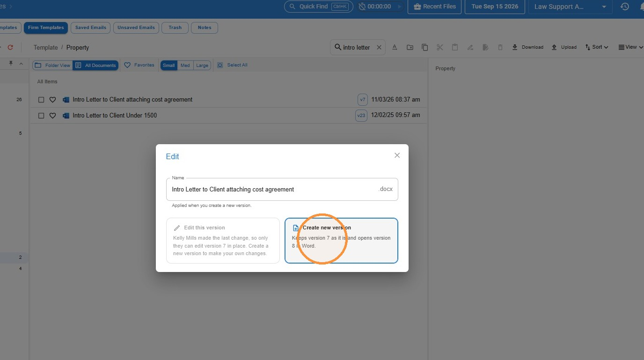
Task: Open the Trash tab
Action: [175, 28]
